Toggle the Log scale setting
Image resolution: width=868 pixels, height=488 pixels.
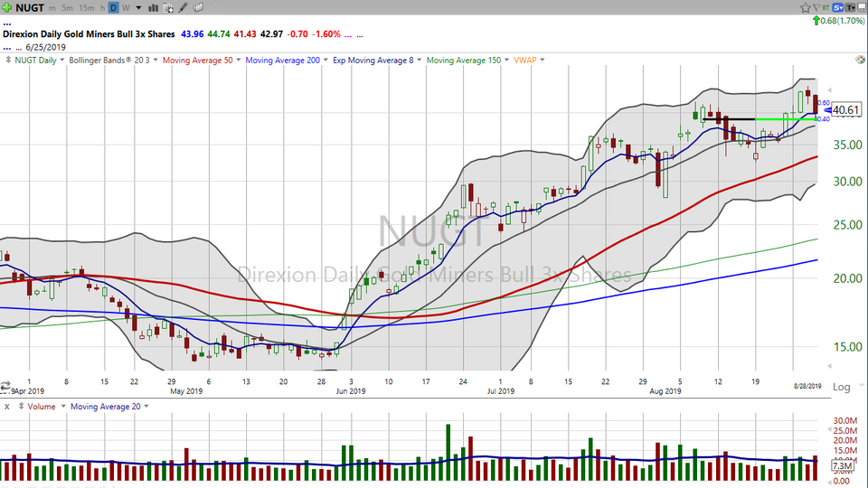[841, 387]
